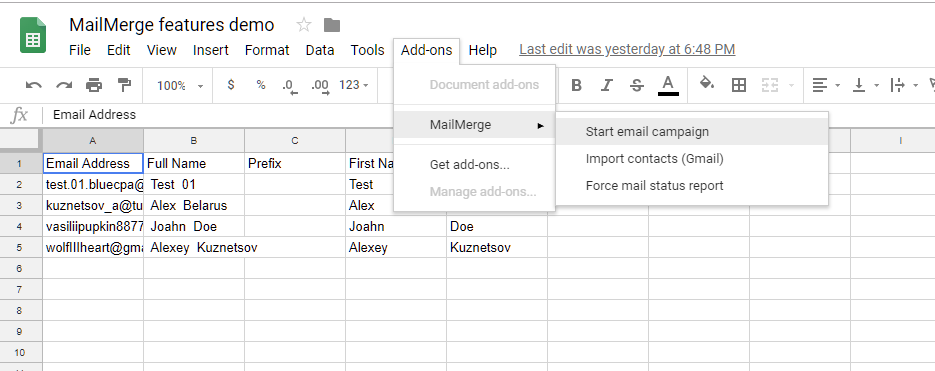
Task: Decrease decimal places button
Action: 290,86
